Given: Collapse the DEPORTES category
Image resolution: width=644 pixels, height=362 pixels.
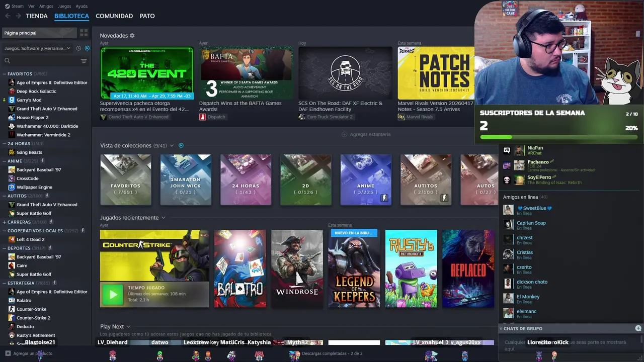Looking at the screenshot, I should click(x=5, y=248).
